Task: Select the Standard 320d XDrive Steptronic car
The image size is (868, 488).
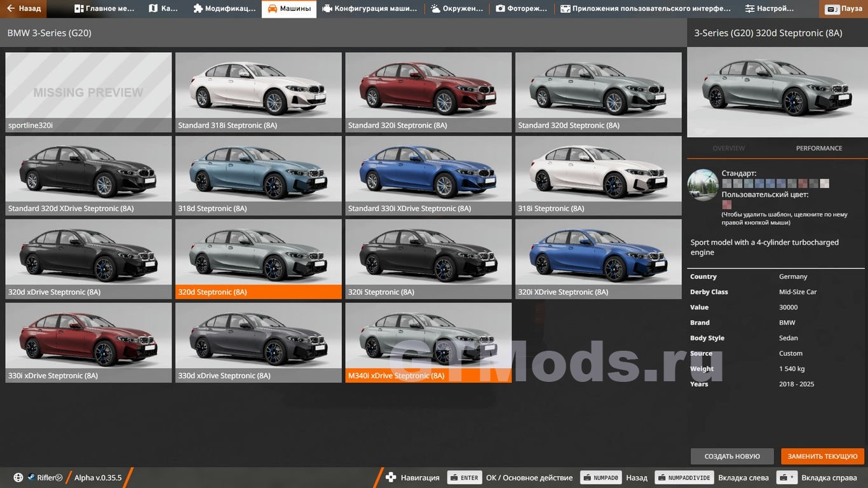Action: coord(88,175)
